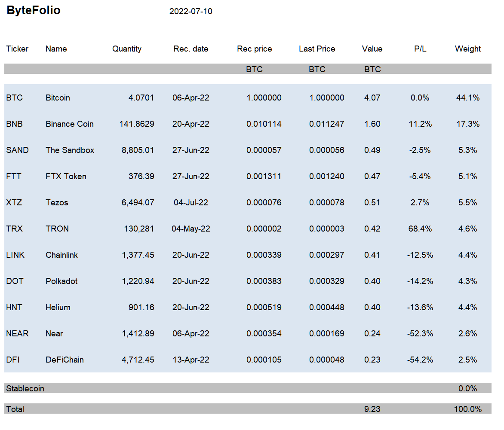Select the Total value 9.23
Screen dimensions: 504x430
(x=372, y=409)
